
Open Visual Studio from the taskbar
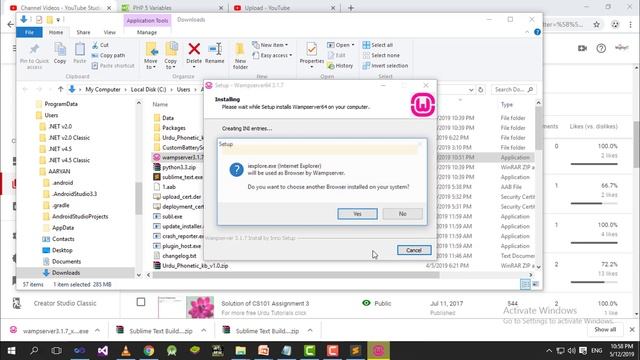[x=102, y=351]
